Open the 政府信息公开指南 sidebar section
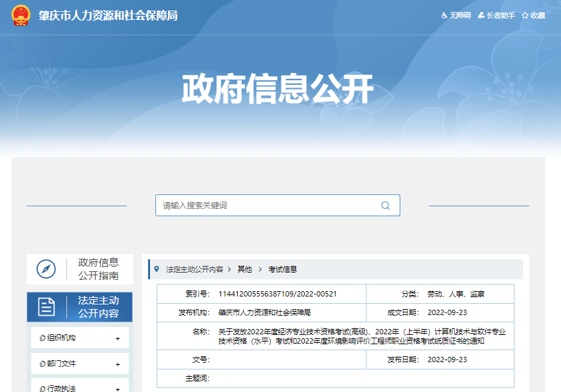Screen dimensions: 561x392 coord(98,269)
